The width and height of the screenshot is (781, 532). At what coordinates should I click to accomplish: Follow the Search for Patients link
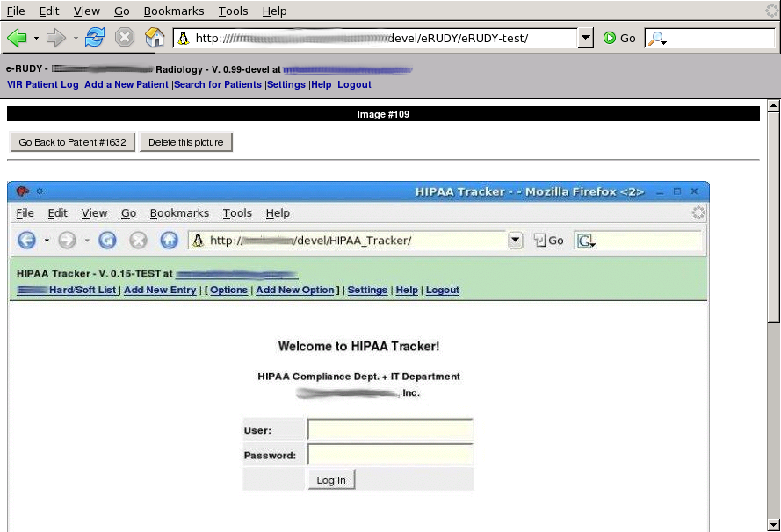(218, 85)
